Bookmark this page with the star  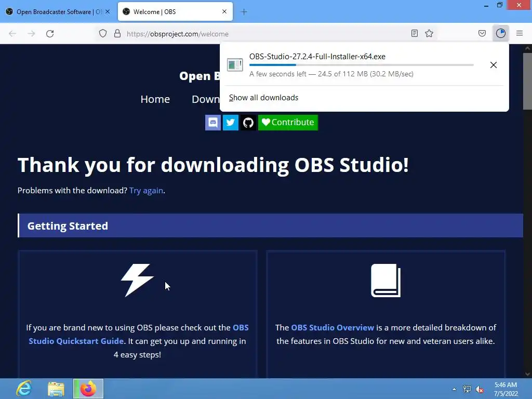[429, 33]
